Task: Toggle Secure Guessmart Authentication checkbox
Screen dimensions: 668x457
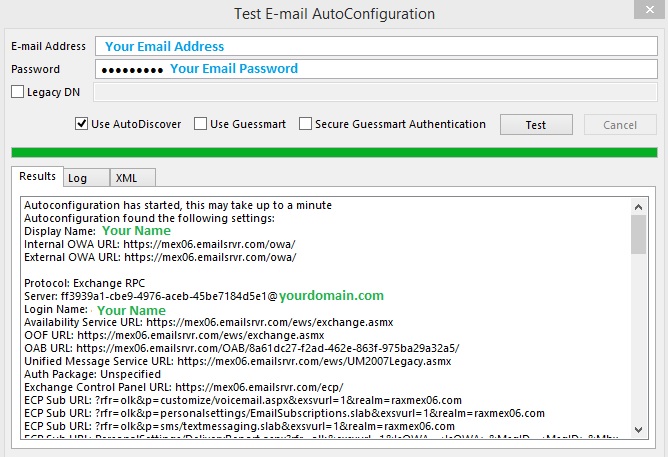Action: 306,125
